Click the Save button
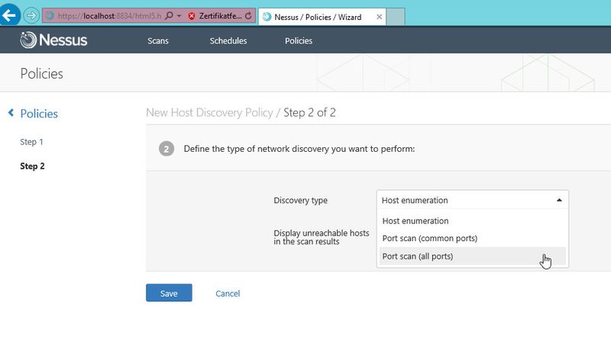The height and width of the screenshot is (364, 611). pyautogui.click(x=169, y=293)
